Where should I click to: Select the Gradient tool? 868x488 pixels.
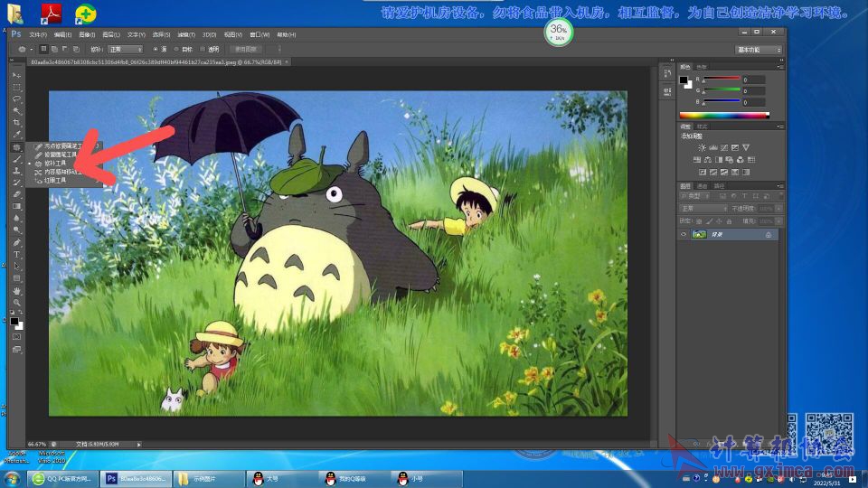(16, 206)
